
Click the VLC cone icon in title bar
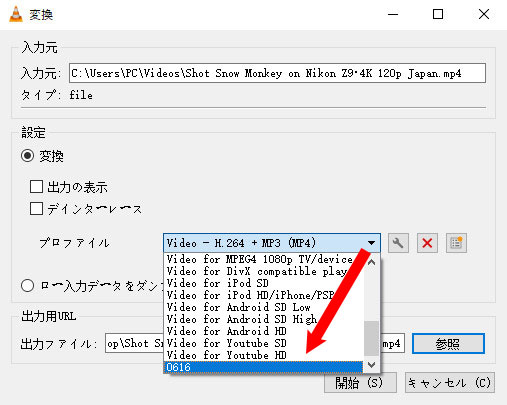(15, 14)
